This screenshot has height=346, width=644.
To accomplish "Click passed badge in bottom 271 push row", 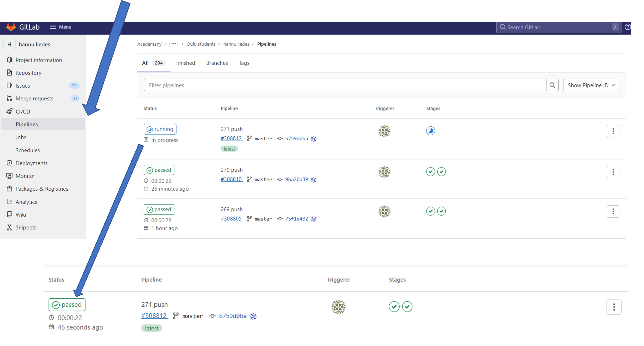I will pos(67,305).
